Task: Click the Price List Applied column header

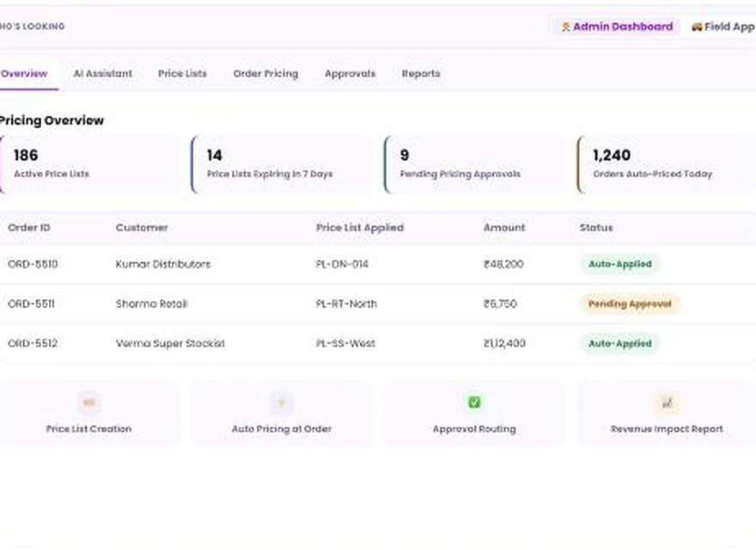Action: 360,228
